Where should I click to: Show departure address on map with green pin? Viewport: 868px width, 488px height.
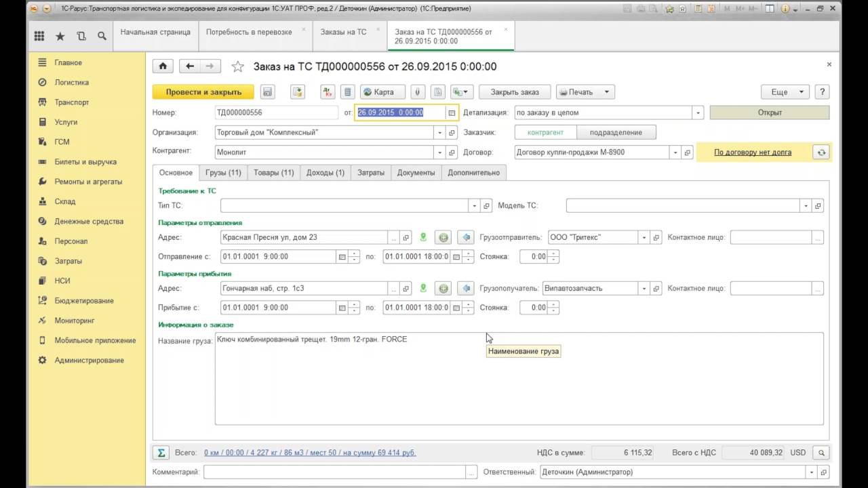(423, 237)
